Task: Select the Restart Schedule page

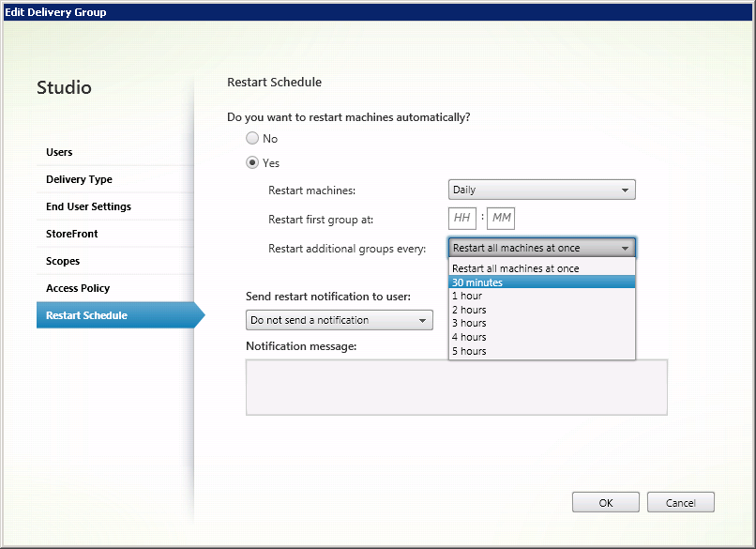Action: pos(121,315)
